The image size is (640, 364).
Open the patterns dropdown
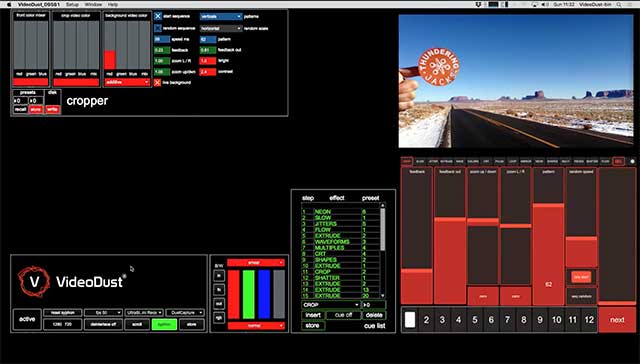[221, 16]
